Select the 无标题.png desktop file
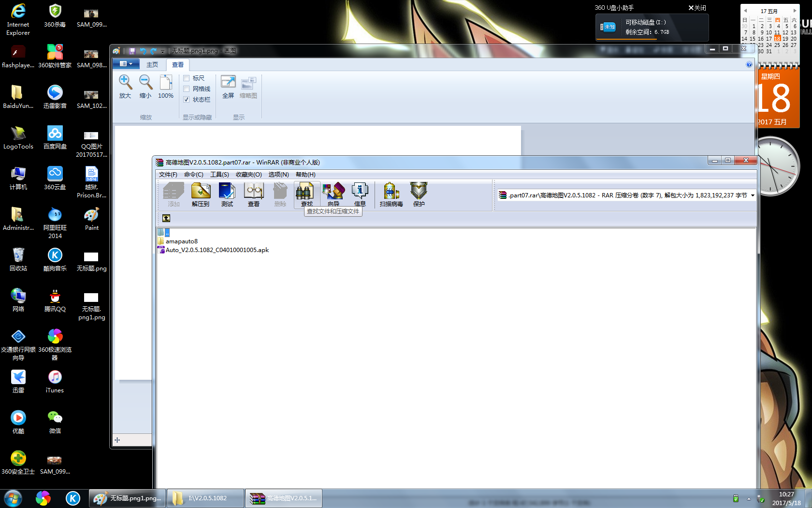The width and height of the screenshot is (812, 508). 91,260
